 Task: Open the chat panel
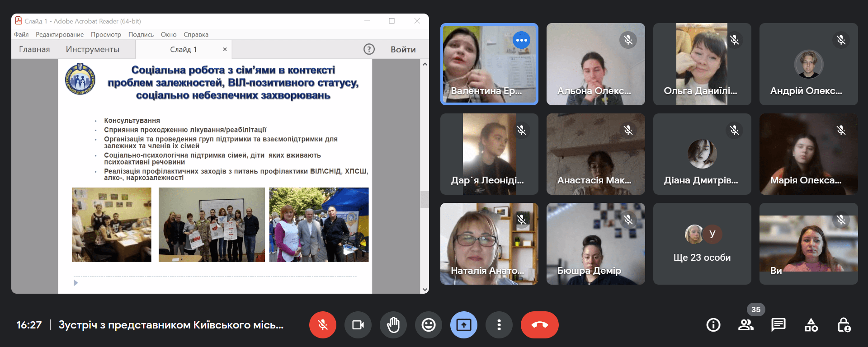coord(778,325)
